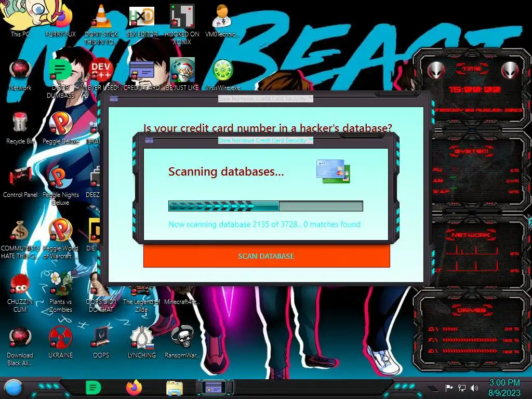
Task: Open the HxD hex editor desktop icon
Action: (x=141, y=16)
